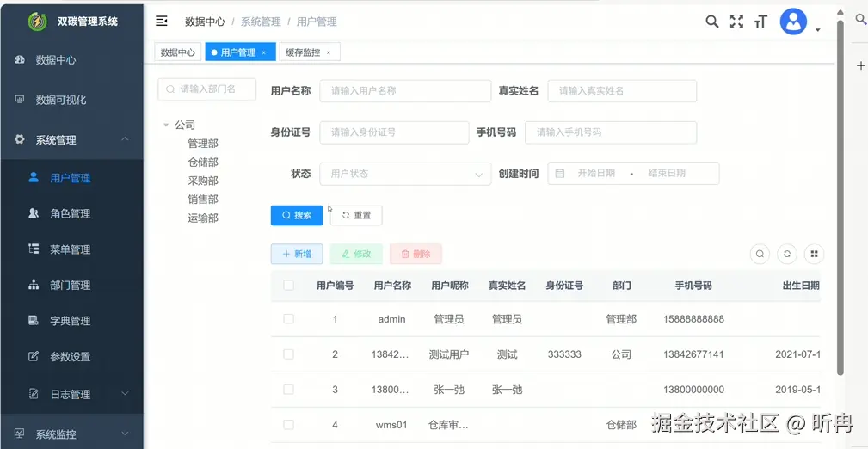The image size is (868, 449).
Task: Check the row checkbox for 张一弛
Action: 288,390
